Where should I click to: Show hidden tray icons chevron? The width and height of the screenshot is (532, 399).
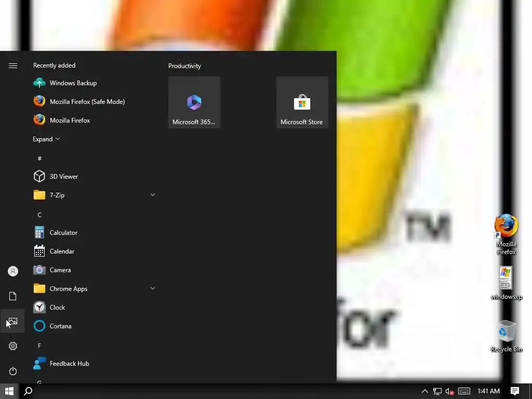coord(425,391)
